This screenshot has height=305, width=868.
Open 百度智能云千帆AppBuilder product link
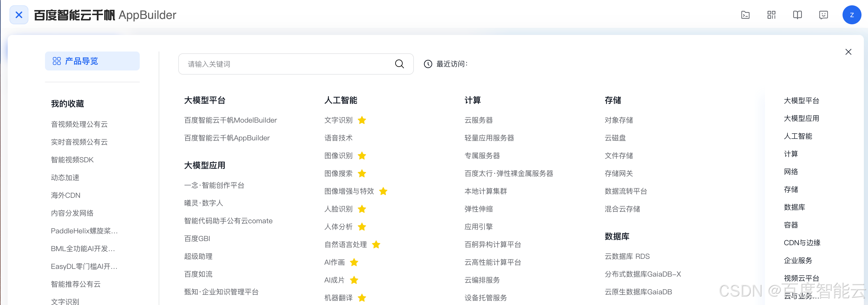(x=227, y=138)
